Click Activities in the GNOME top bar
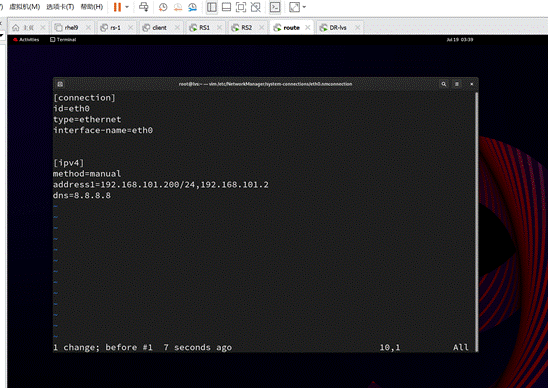This screenshot has height=388, width=548. click(x=27, y=39)
